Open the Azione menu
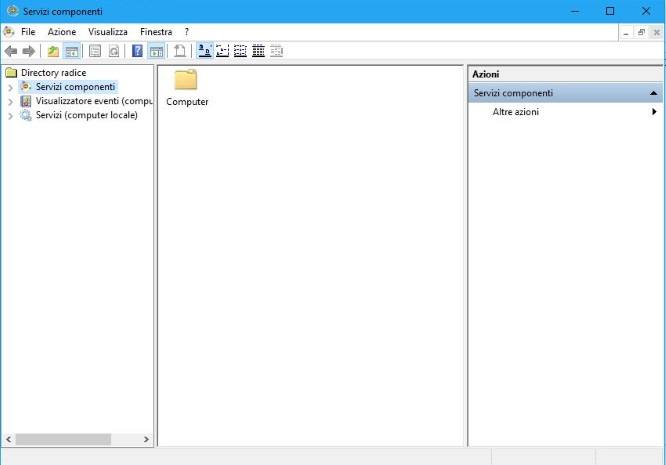The image size is (666, 465). pyautogui.click(x=61, y=32)
